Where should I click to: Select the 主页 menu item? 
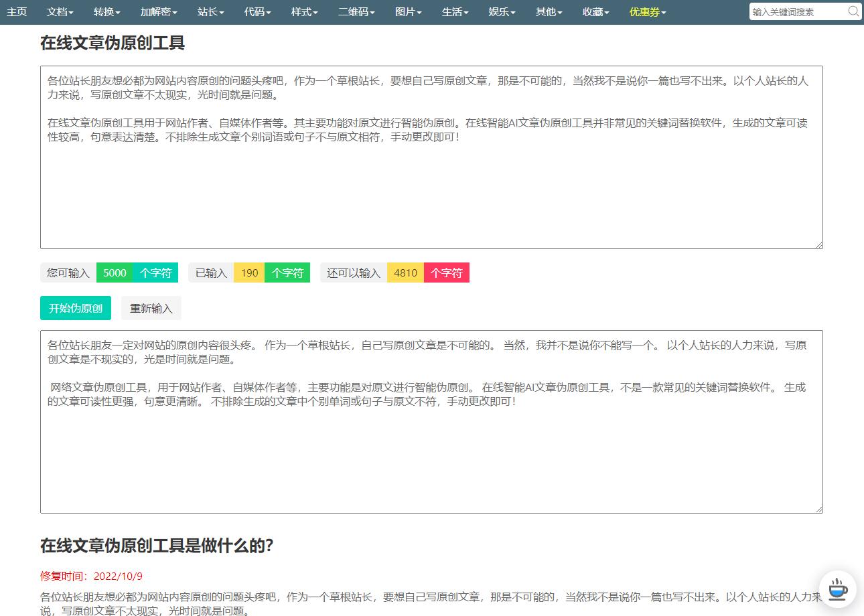17,11
